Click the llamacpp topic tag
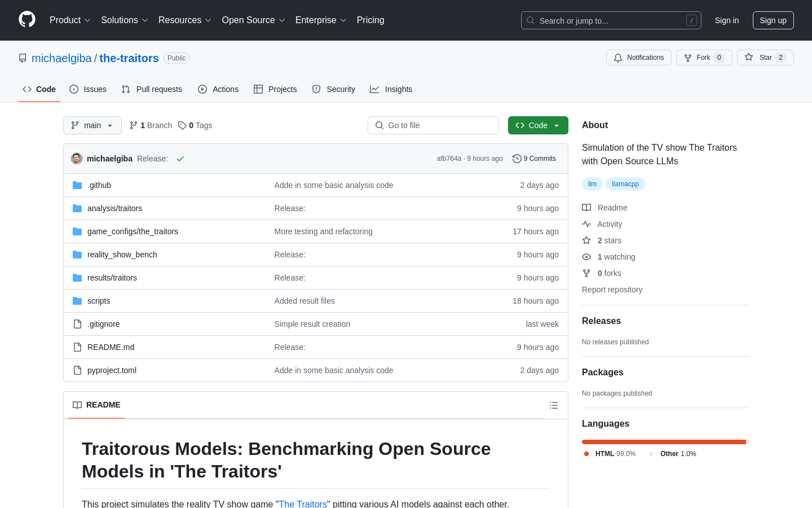Screen dimensions: 812x508 point(625,184)
